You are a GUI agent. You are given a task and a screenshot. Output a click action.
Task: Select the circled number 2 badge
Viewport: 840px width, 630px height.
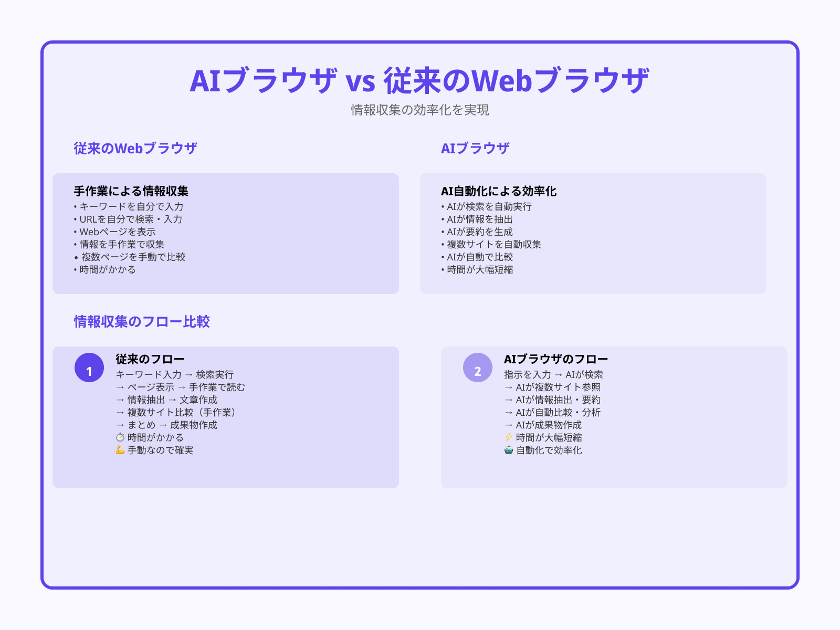[x=477, y=370]
